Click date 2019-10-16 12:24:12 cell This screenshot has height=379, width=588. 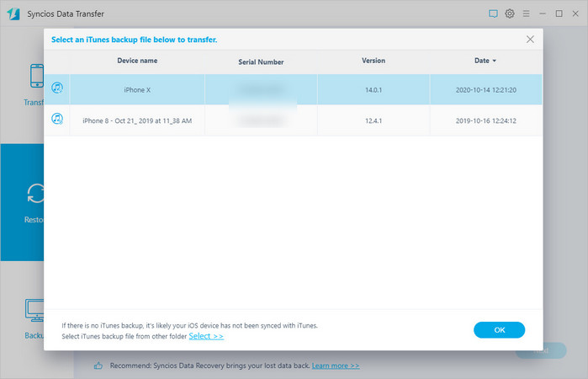click(x=486, y=120)
